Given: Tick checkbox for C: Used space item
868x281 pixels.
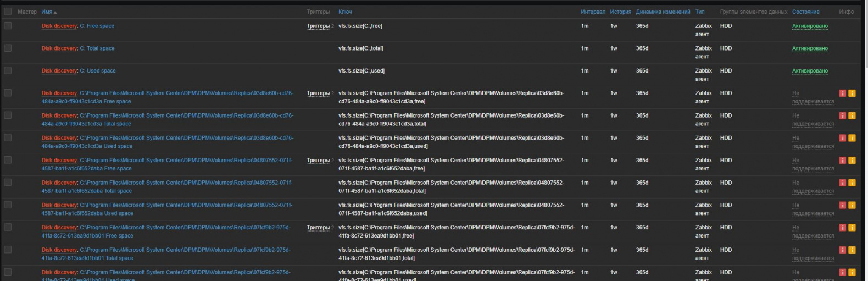Looking at the screenshot, I should tap(8, 70).
